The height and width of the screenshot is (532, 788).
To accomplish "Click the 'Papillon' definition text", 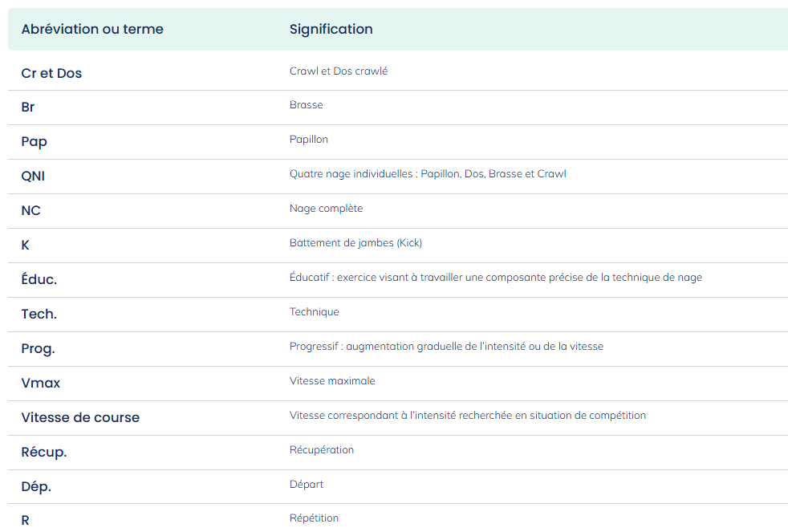I will (x=309, y=140).
